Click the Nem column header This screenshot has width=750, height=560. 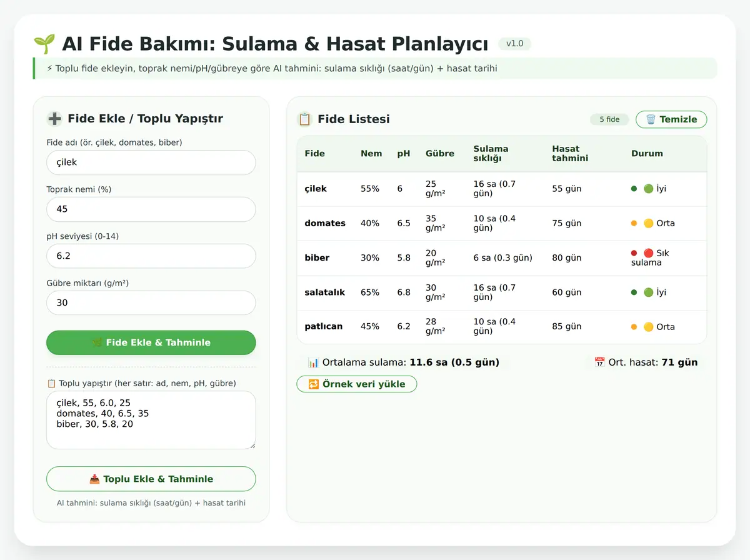coord(371,154)
